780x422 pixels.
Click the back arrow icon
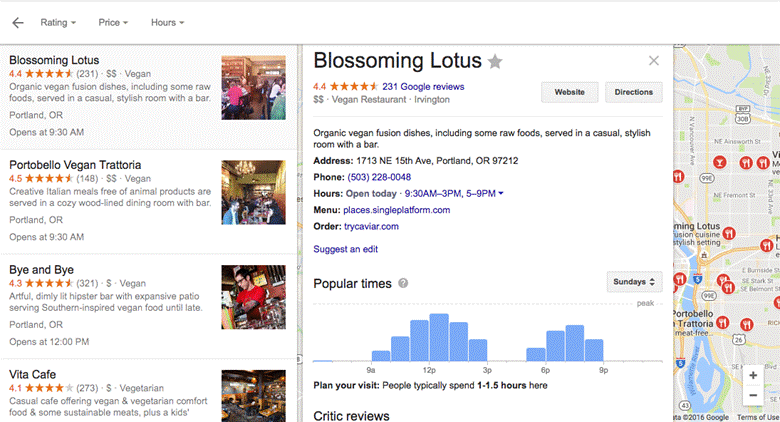click(x=17, y=22)
